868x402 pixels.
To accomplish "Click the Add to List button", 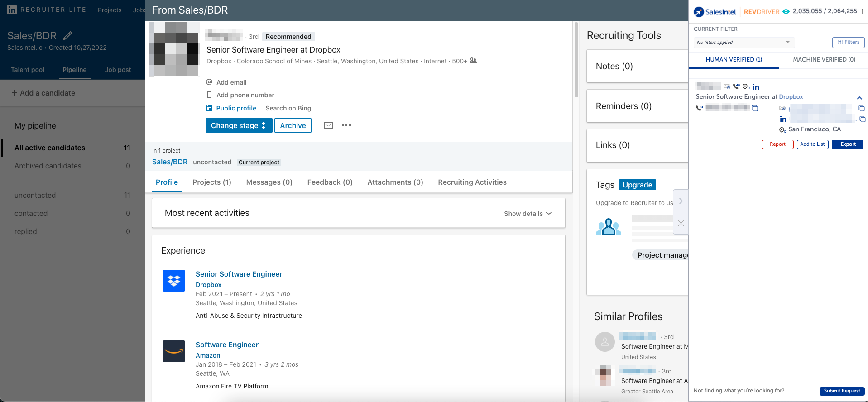I will 812,144.
